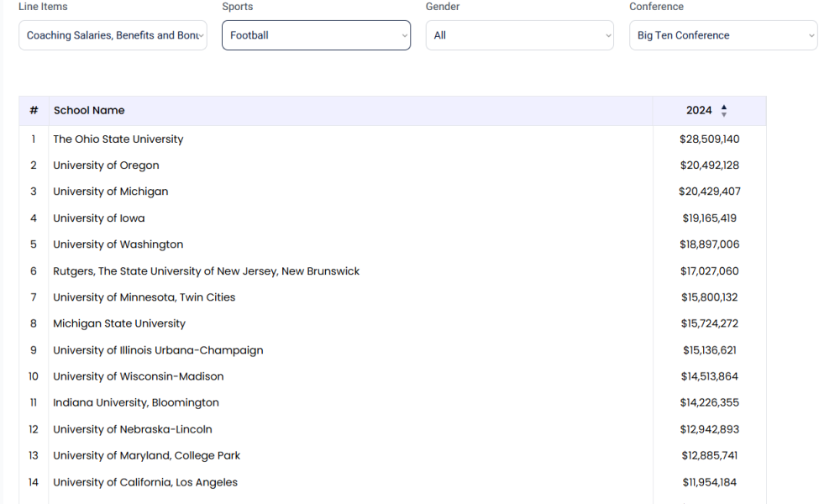Open University of Washington row
This screenshot has width=840, height=504.
(118, 244)
